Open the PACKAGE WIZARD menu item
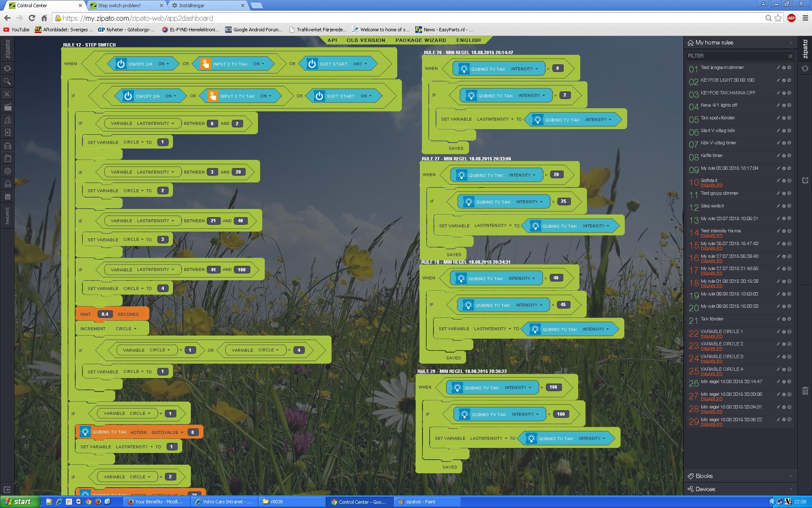This screenshot has height=508, width=812. [x=420, y=40]
